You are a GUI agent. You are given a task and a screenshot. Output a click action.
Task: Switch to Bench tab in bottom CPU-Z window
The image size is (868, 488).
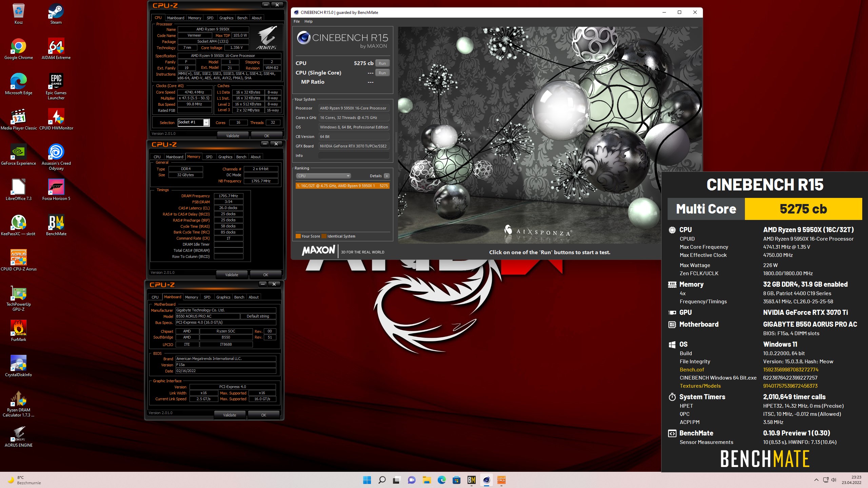tap(239, 297)
